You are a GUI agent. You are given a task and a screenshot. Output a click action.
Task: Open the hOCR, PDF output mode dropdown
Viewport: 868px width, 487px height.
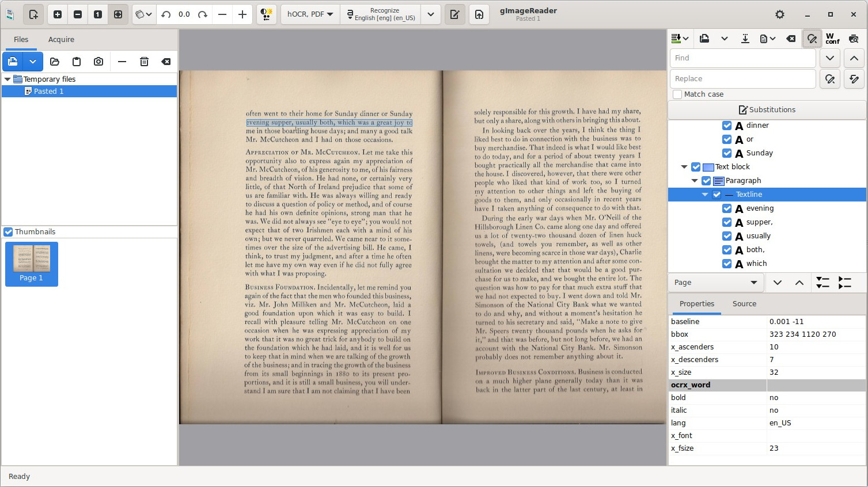310,14
